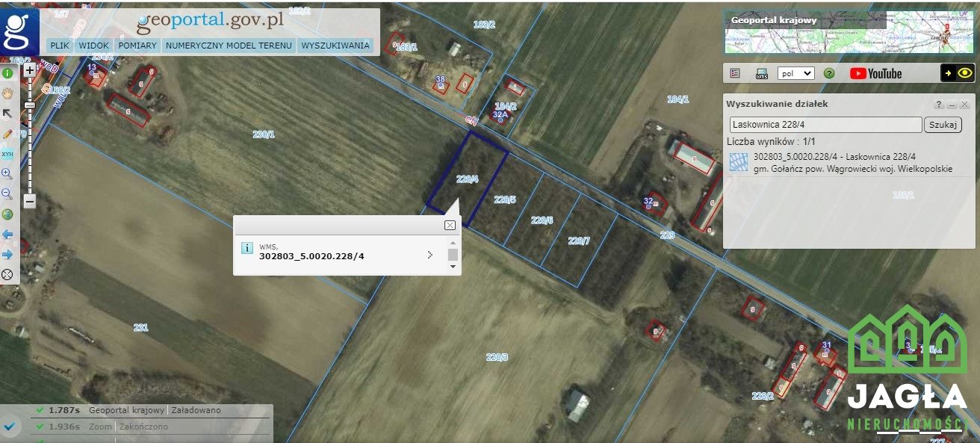Screen dimensions: 980x443
Task: Open the YouTube link
Action: (875, 73)
